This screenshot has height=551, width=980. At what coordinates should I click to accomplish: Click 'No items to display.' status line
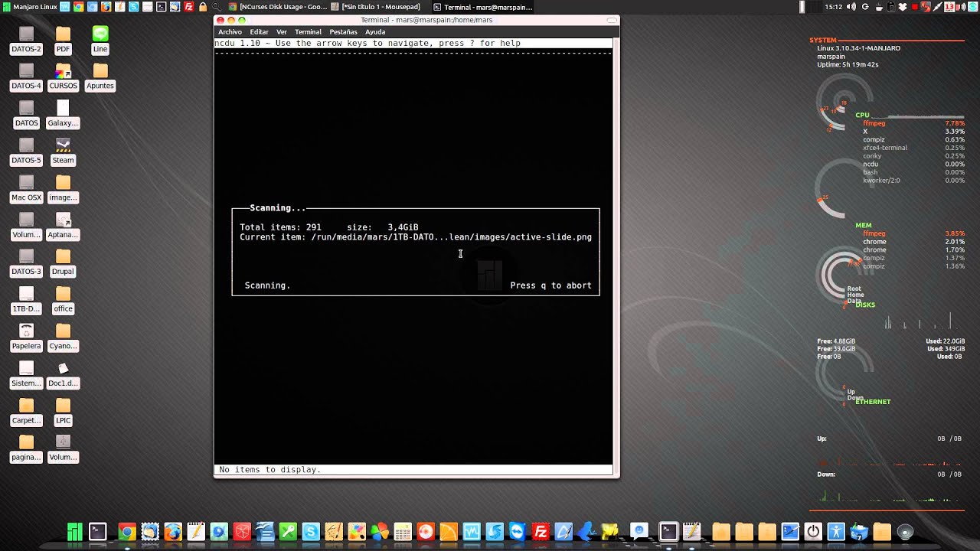[269, 470]
